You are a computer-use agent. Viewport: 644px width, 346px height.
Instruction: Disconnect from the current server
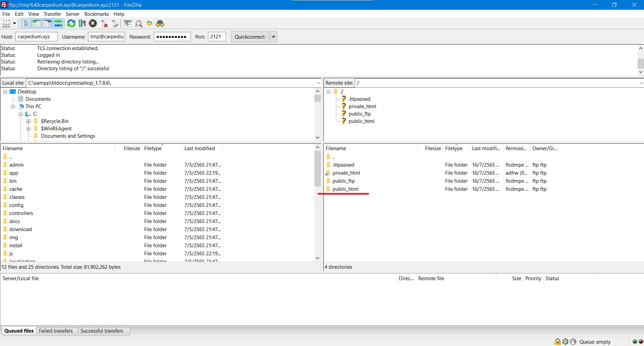[104, 24]
